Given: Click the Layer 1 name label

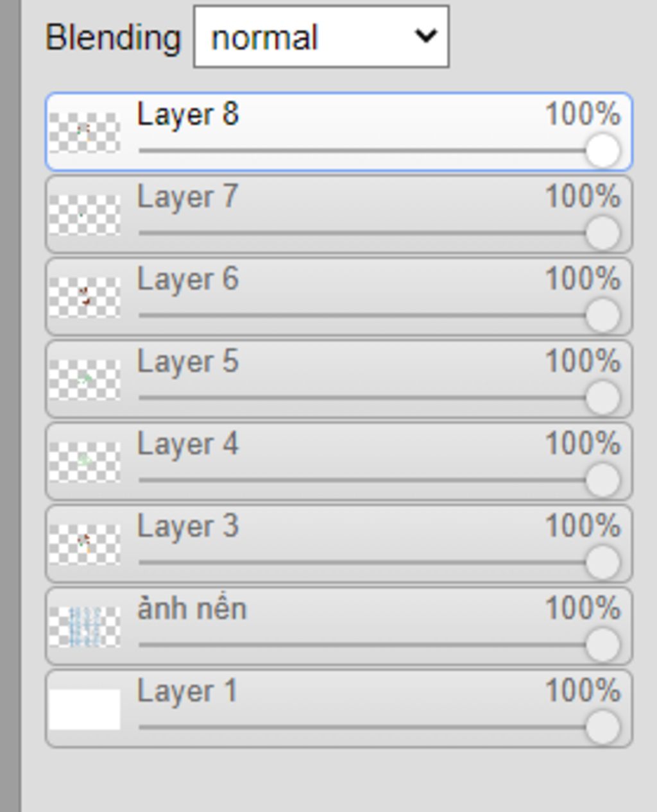Looking at the screenshot, I should click(x=187, y=691).
